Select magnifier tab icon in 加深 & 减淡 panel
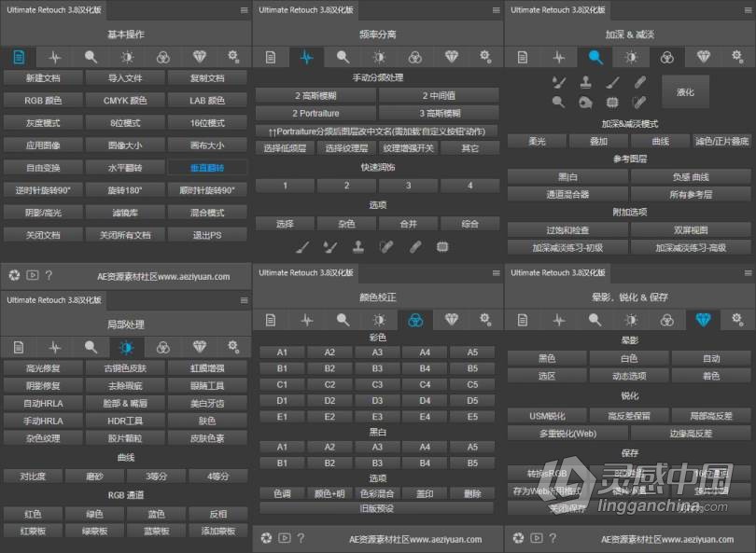This screenshot has width=756, height=553. 595,57
